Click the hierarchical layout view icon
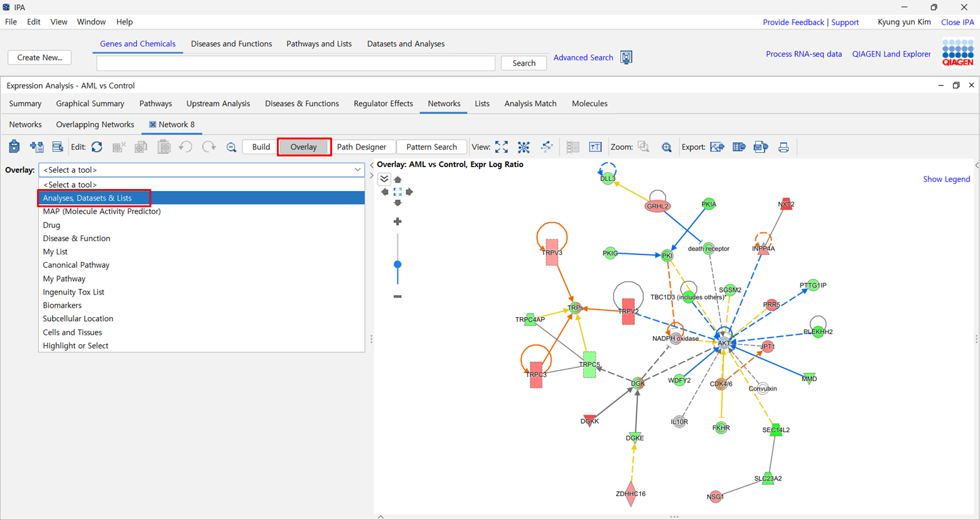This screenshot has width=980, height=520. pos(547,147)
